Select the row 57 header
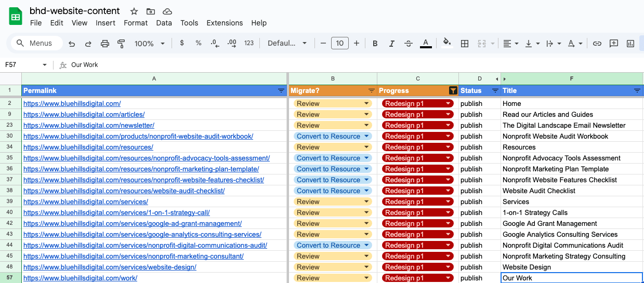The width and height of the screenshot is (644, 283). (x=10, y=278)
